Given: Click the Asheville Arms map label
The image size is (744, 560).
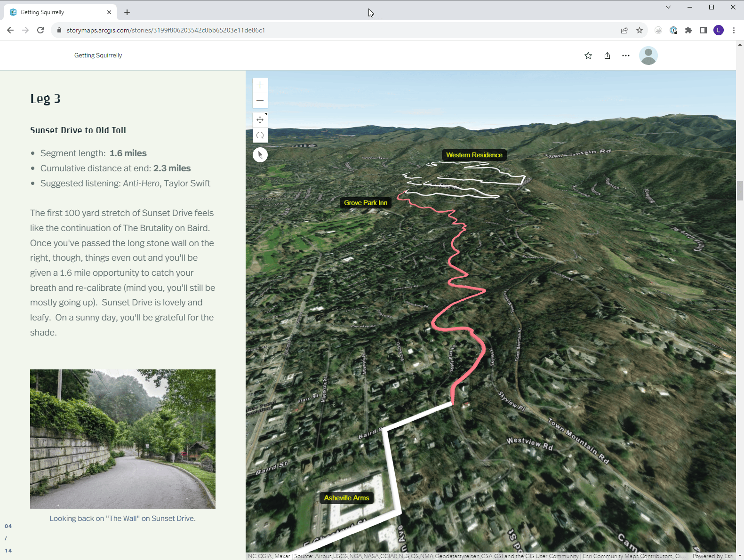Looking at the screenshot, I should pyautogui.click(x=346, y=498).
